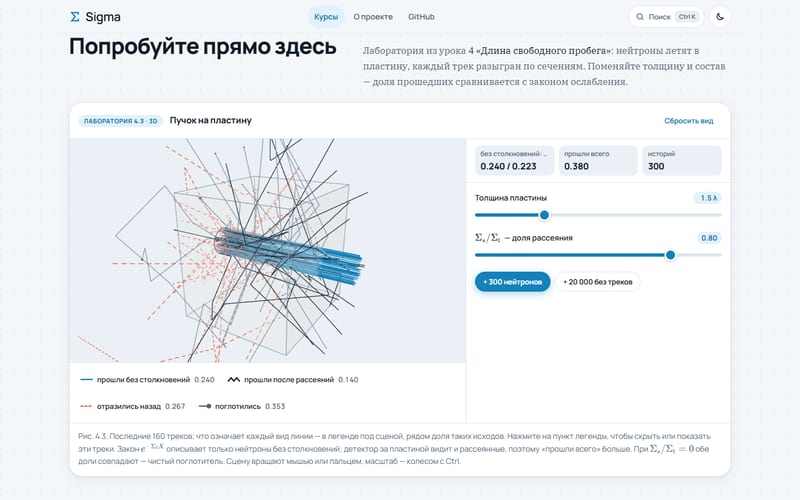Adjust the Толщина пластины slider handle
The image size is (800, 500).
tap(544, 215)
